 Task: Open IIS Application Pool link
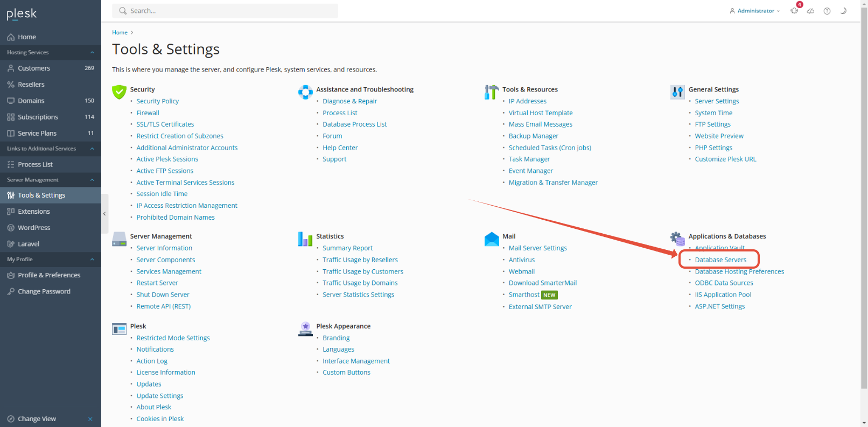coord(723,295)
